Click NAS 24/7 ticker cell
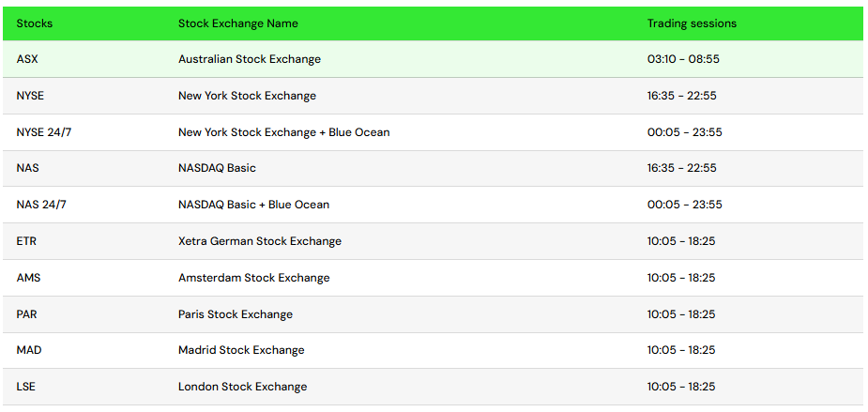Image resolution: width=868 pixels, height=412 pixels. pyautogui.click(x=40, y=205)
